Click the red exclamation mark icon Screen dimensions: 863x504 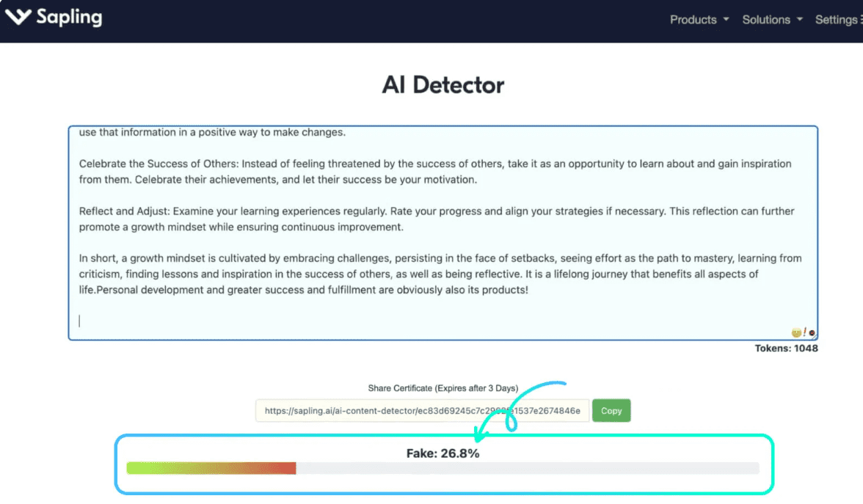804,332
